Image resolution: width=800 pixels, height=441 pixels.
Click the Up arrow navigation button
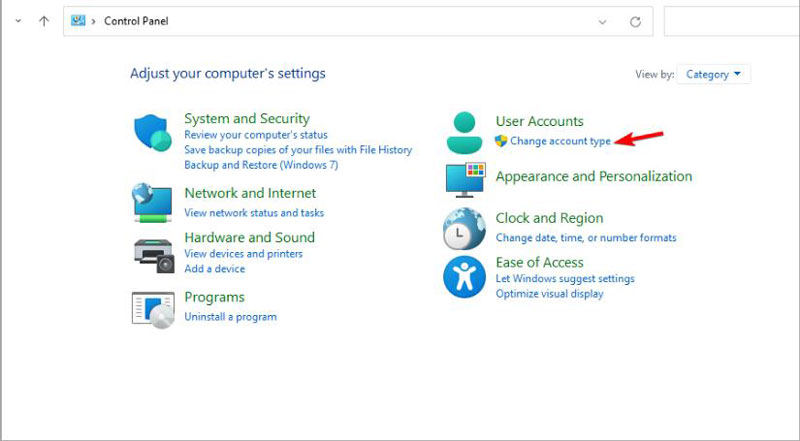tap(44, 21)
